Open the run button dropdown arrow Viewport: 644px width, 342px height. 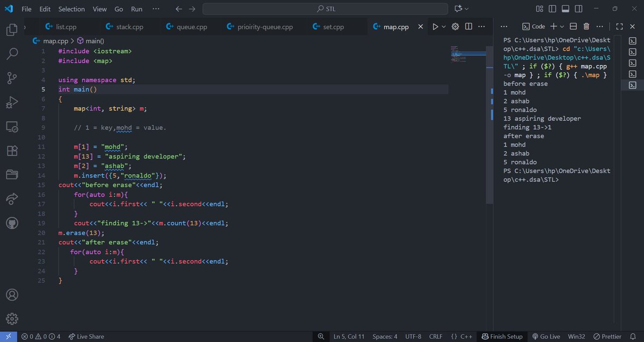point(444,27)
